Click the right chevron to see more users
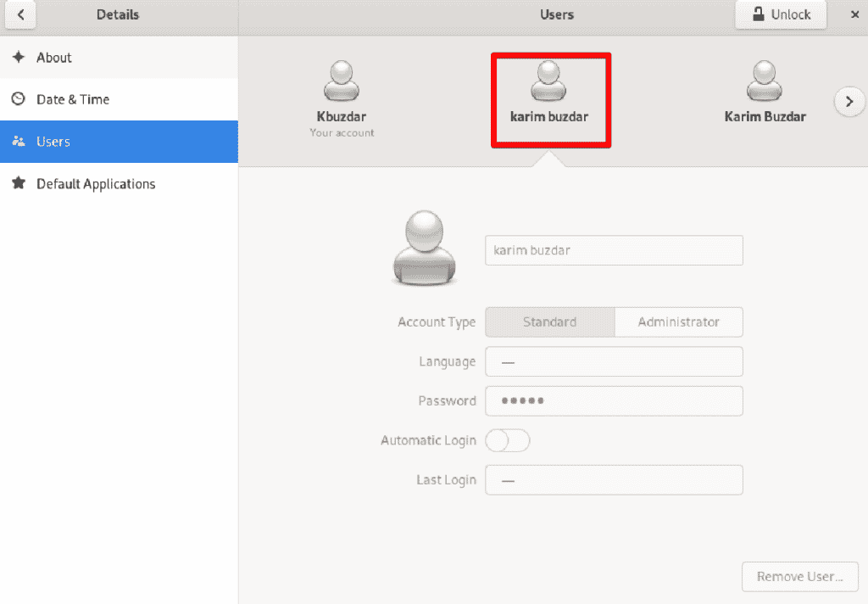 click(849, 101)
